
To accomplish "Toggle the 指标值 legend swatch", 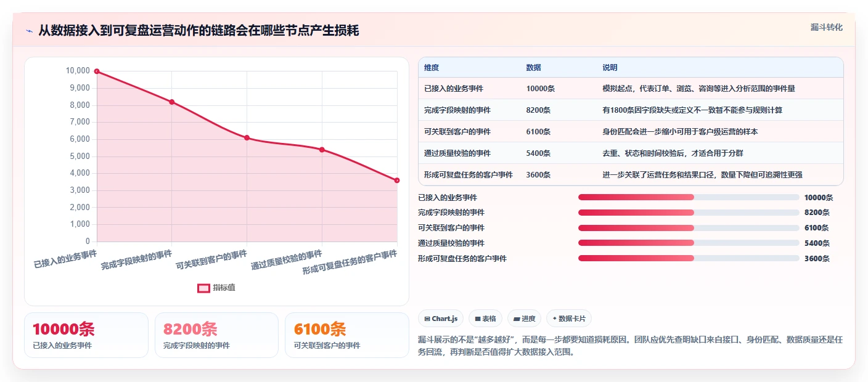I will (x=203, y=288).
